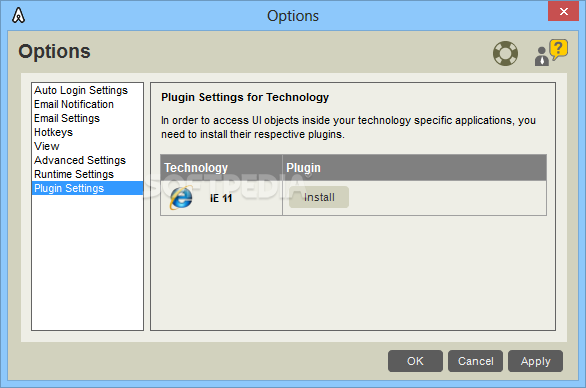Viewport: 586px width, 388px height.
Task: Open the View settings
Action: pyautogui.click(x=87, y=146)
